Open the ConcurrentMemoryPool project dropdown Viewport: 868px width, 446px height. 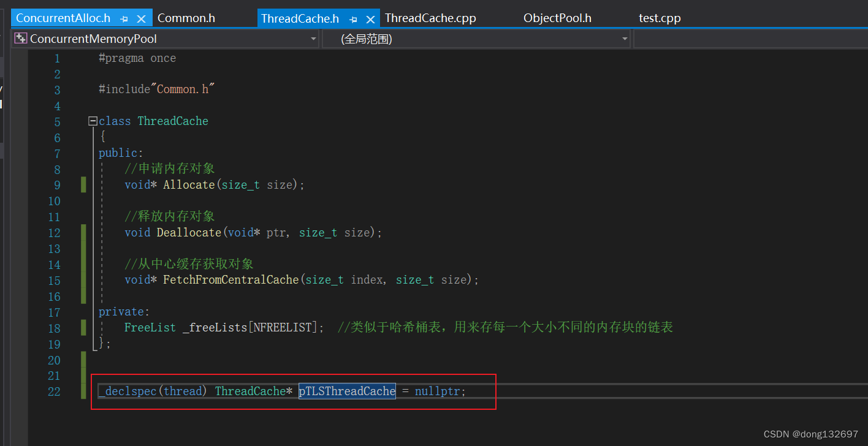coord(166,39)
